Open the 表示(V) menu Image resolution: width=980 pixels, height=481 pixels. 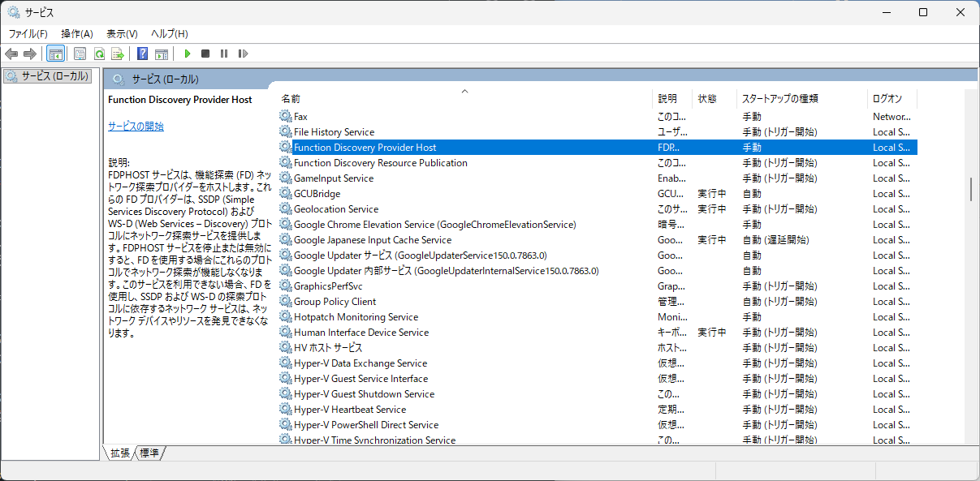pyautogui.click(x=122, y=33)
